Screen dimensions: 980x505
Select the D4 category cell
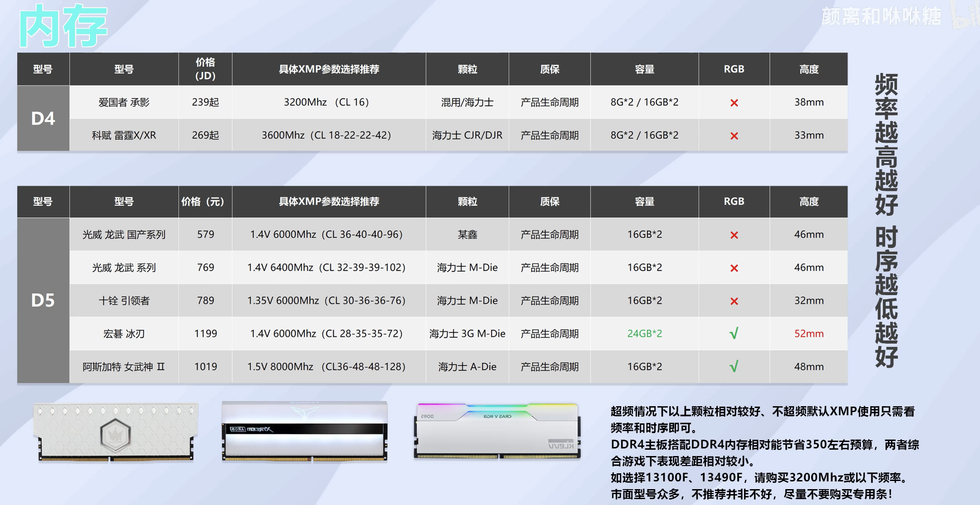43,118
